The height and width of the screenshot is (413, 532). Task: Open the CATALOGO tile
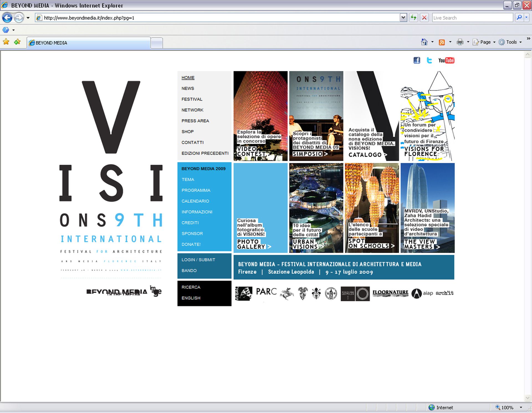pos(372,116)
